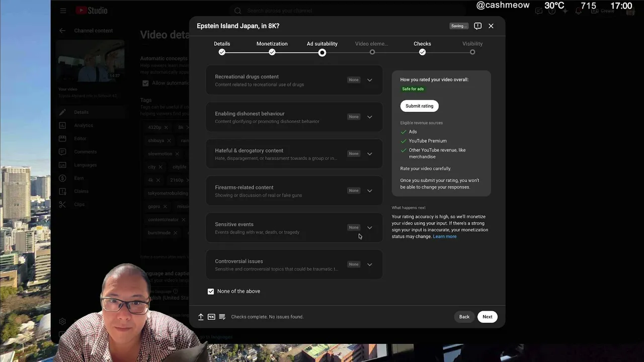644x362 pixels.
Task: Click the "What happens next" heading
Action: coord(409,208)
